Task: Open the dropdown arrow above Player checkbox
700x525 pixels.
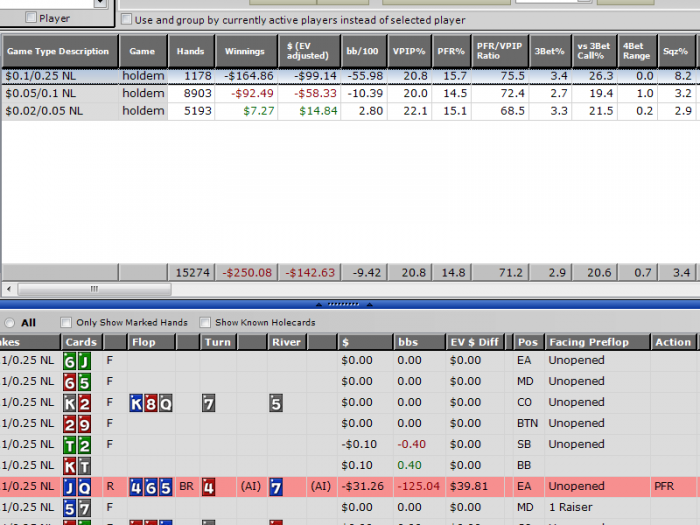Action: (x=100, y=4)
